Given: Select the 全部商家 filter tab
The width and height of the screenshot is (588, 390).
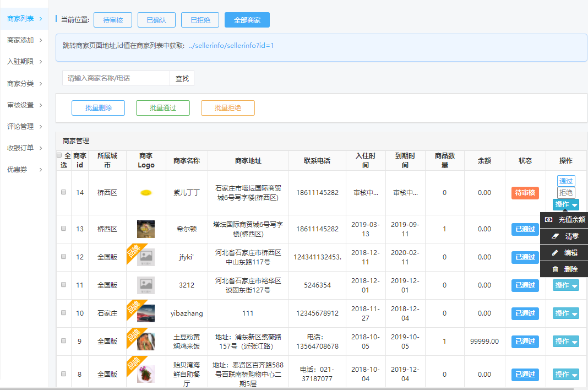Looking at the screenshot, I should click(247, 20).
